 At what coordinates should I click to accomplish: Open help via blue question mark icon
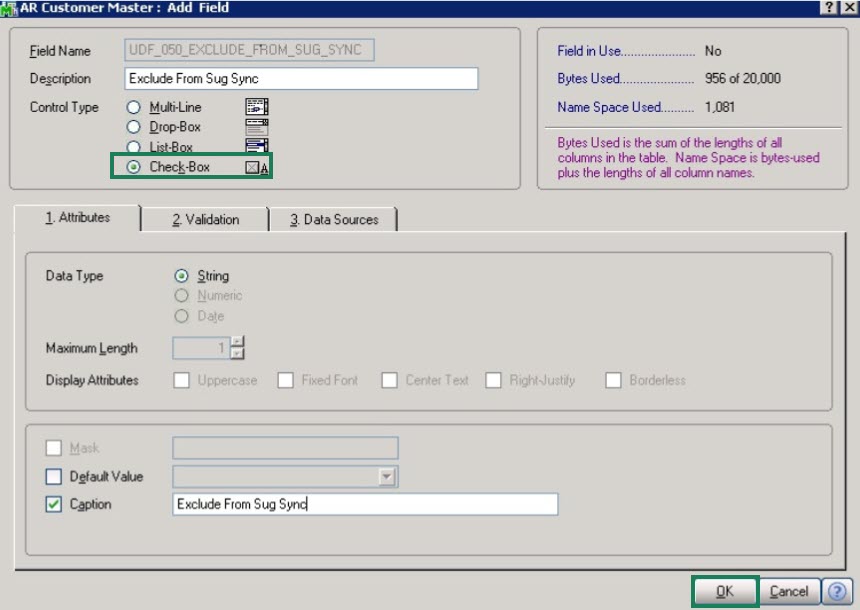pyautogui.click(x=836, y=591)
